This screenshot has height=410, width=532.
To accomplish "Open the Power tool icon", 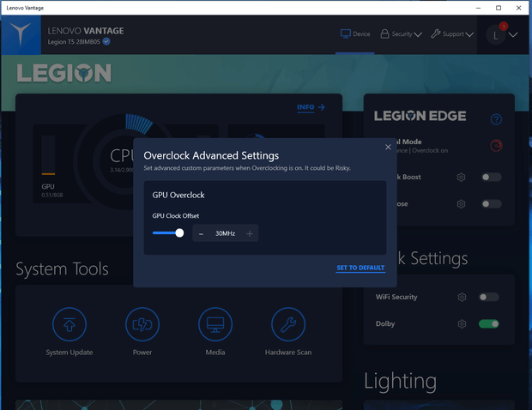I will (142, 324).
